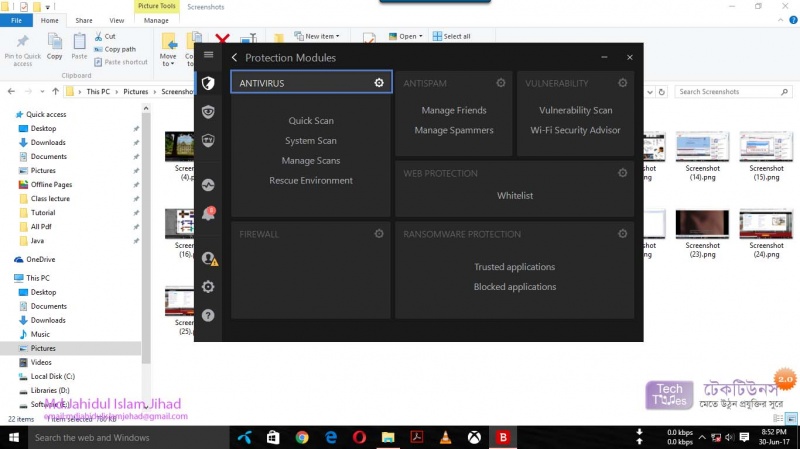Click the taskbar search box
Screen dimensions: 800x449
[x=129, y=437]
